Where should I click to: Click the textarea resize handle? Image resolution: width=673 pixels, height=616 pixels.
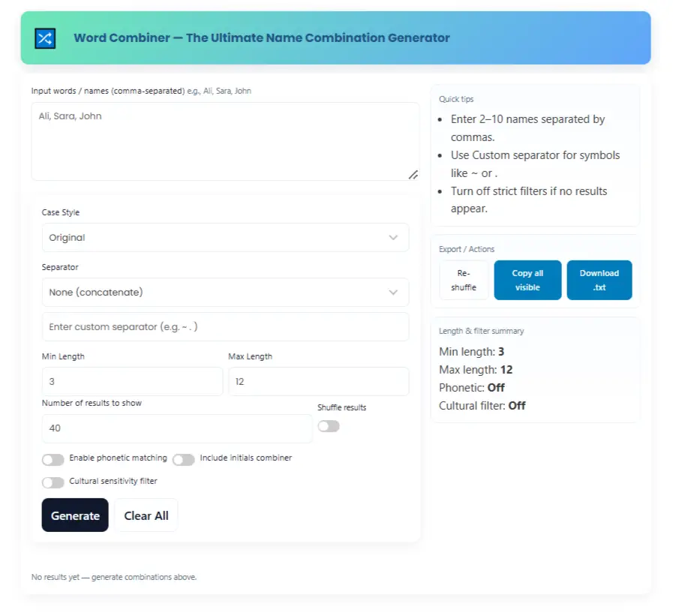pyautogui.click(x=413, y=174)
